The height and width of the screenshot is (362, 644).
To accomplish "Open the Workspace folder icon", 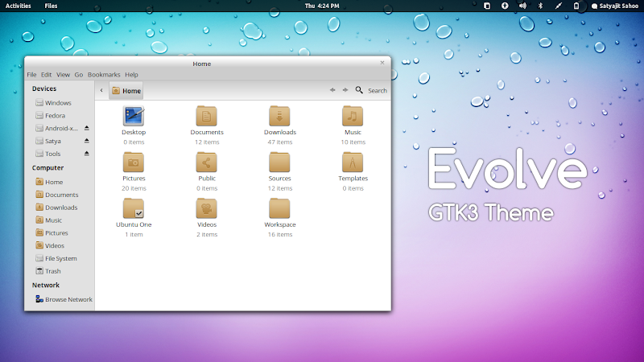I will click(279, 208).
